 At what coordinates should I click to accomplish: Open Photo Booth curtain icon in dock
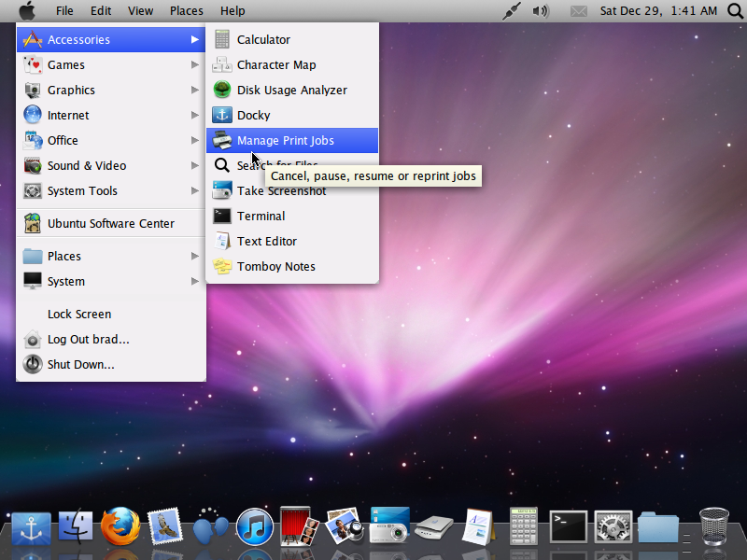point(299,526)
